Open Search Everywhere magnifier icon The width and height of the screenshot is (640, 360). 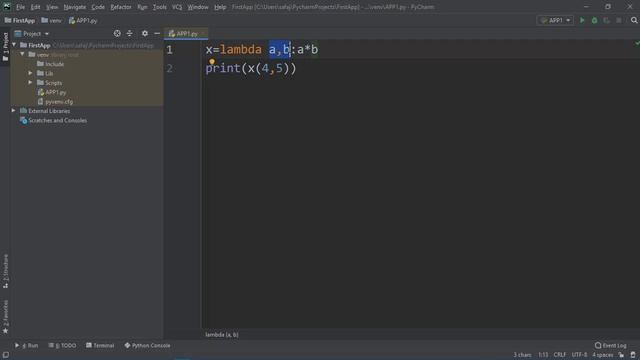(634, 20)
